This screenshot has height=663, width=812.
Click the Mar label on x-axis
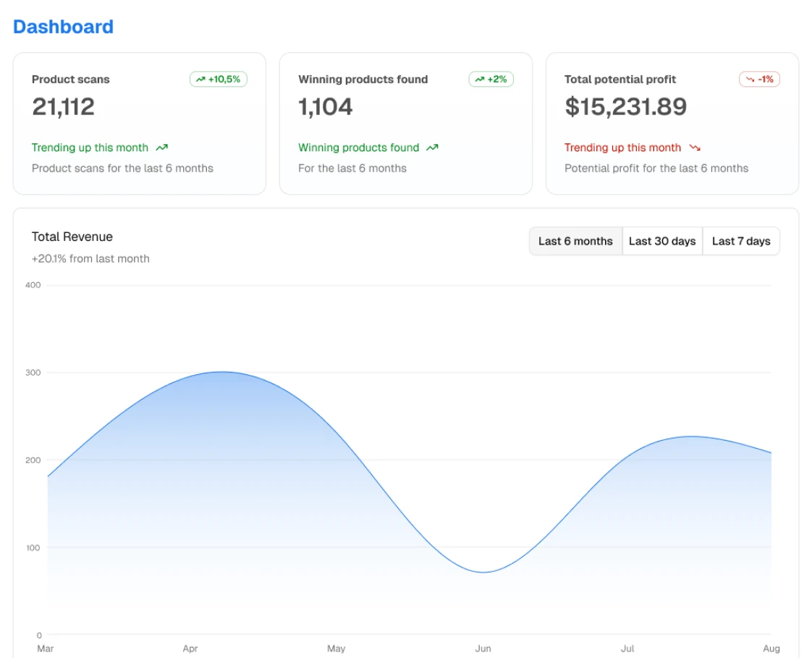tap(46, 649)
